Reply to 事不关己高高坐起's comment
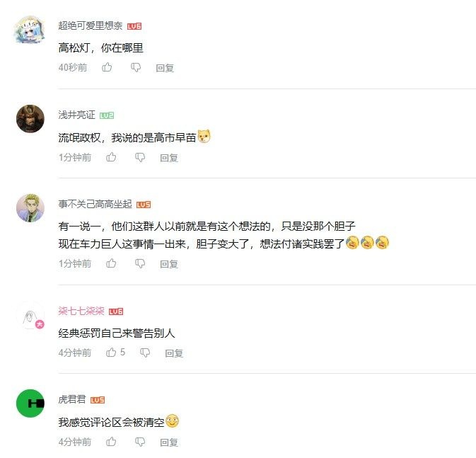Screen dimensions: 476x458 pyautogui.click(x=169, y=264)
